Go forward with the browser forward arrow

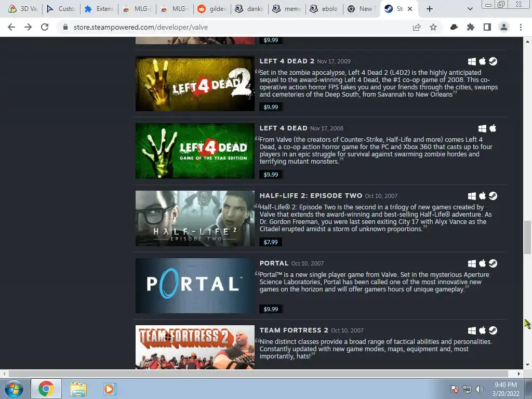(x=28, y=27)
